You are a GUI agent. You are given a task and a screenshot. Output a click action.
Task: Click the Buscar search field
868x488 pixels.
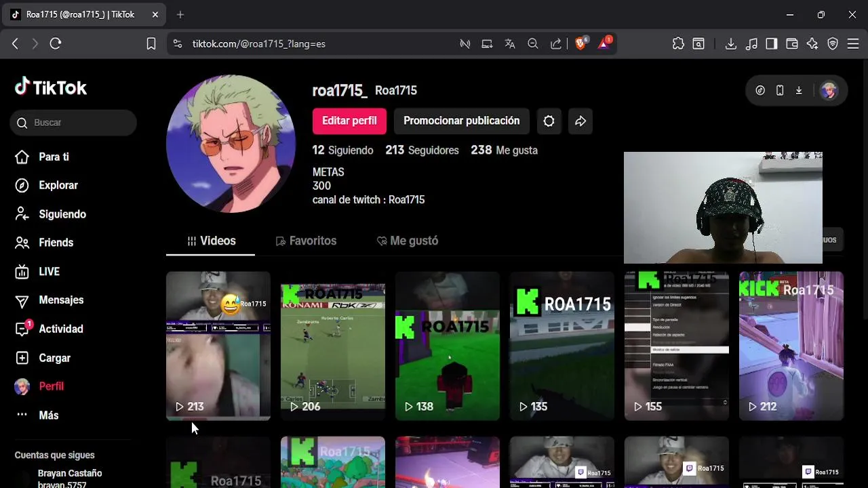[x=73, y=123]
